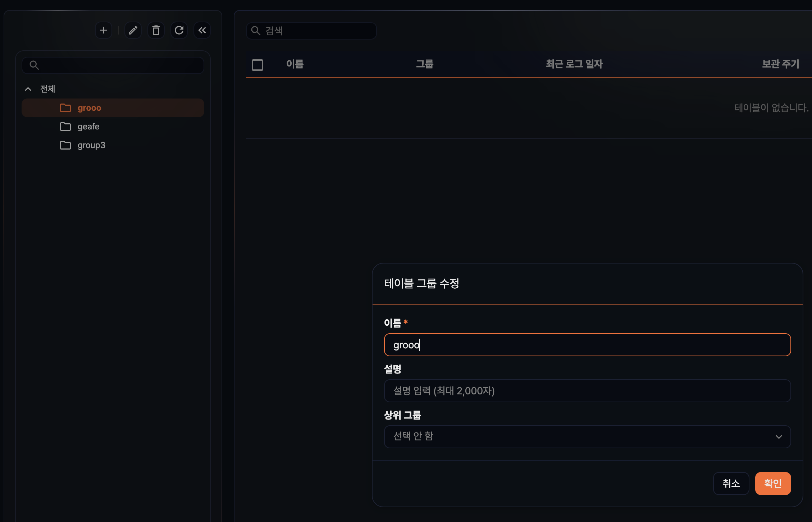Click the 설명 description input field
This screenshot has height=522, width=812.
[x=587, y=391]
